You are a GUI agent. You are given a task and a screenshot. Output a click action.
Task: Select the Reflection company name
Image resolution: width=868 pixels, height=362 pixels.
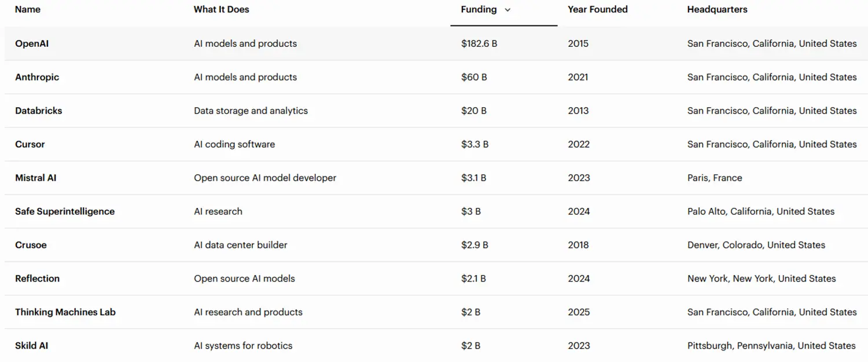[x=37, y=279]
